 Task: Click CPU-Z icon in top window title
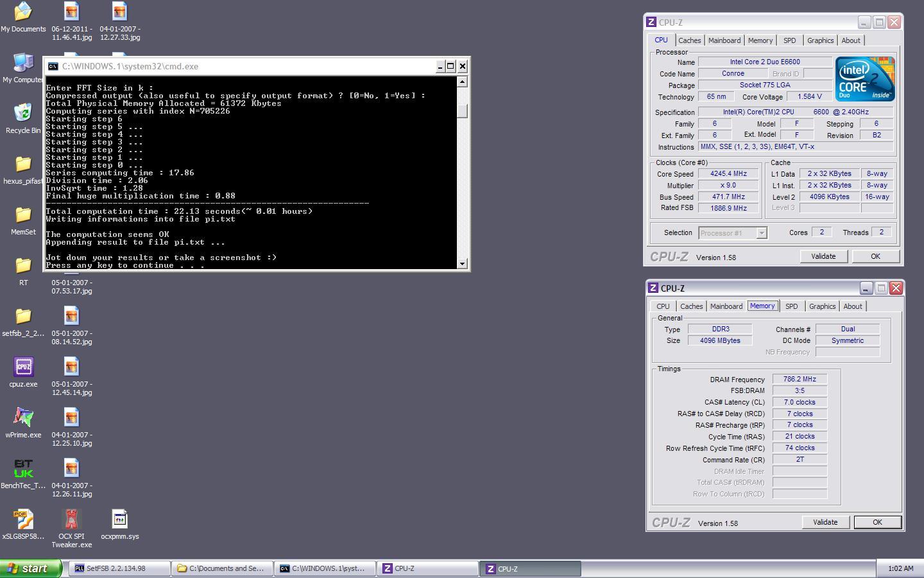(651, 22)
